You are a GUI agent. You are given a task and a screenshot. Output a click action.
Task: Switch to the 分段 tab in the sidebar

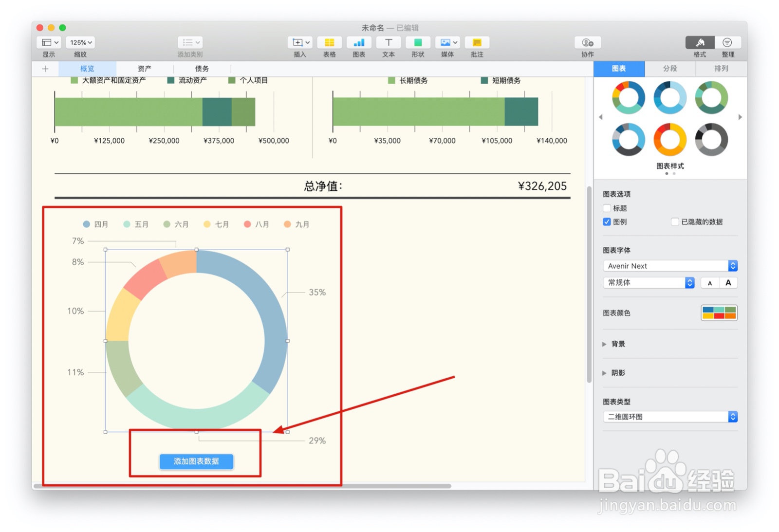[669, 68]
